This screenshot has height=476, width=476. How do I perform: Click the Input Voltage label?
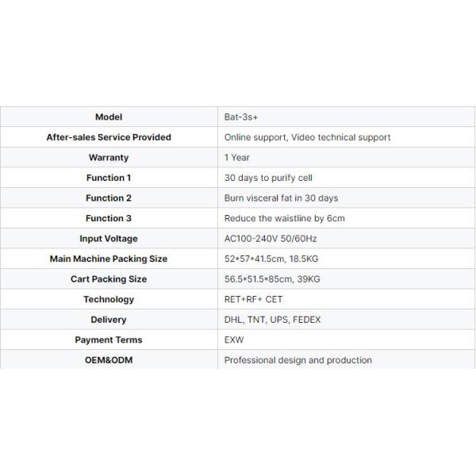click(109, 238)
